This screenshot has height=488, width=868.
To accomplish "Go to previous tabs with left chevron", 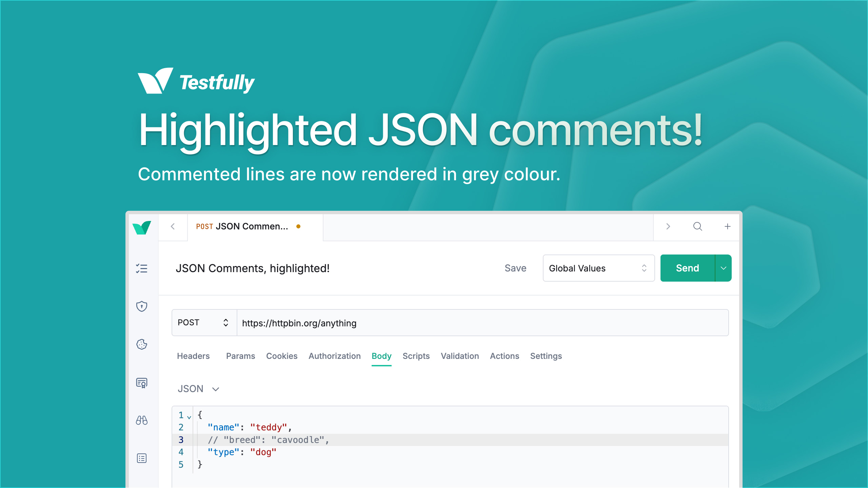I will click(x=173, y=226).
